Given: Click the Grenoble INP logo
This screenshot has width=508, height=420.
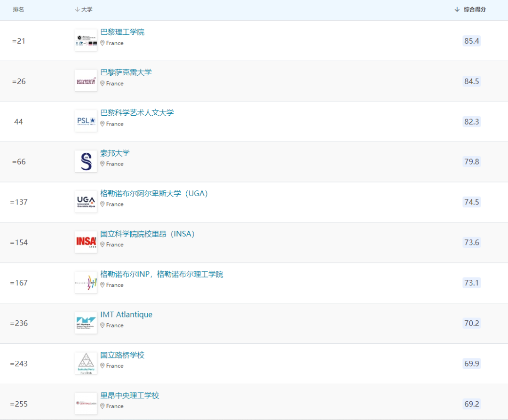Looking at the screenshot, I should point(86,282).
